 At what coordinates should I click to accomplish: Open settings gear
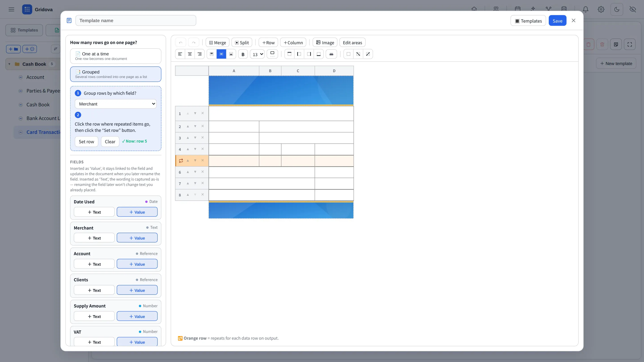pyautogui.click(x=601, y=9)
